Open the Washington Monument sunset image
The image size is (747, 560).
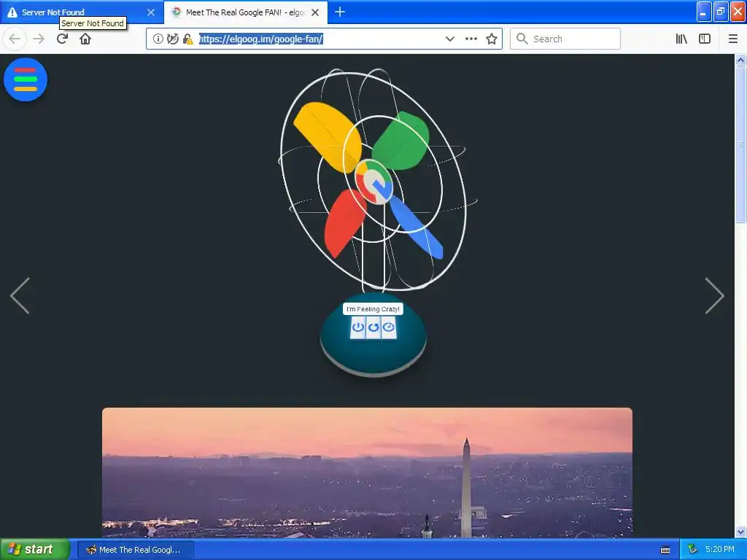pos(368,472)
